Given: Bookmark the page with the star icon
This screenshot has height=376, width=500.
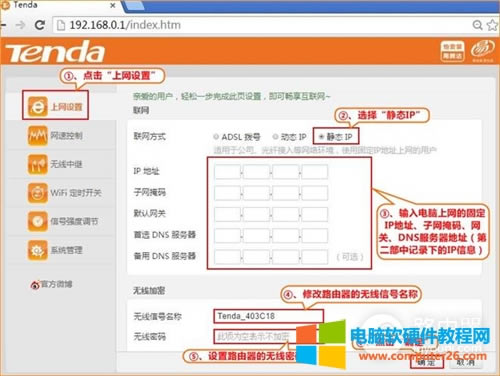Looking at the screenshot, I should (x=493, y=25).
